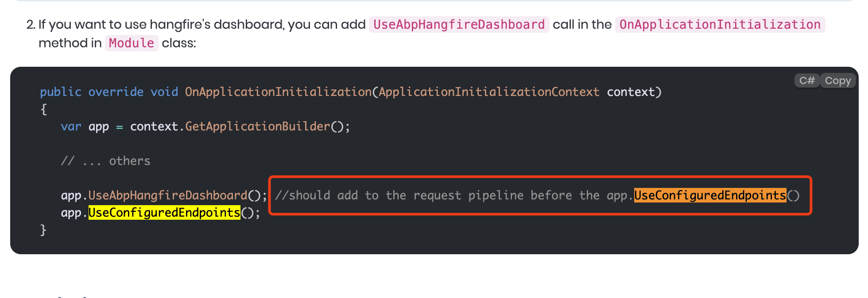Click the Copy button on the code block
Image resolution: width=868 pixels, height=298 pixels.
837,80
